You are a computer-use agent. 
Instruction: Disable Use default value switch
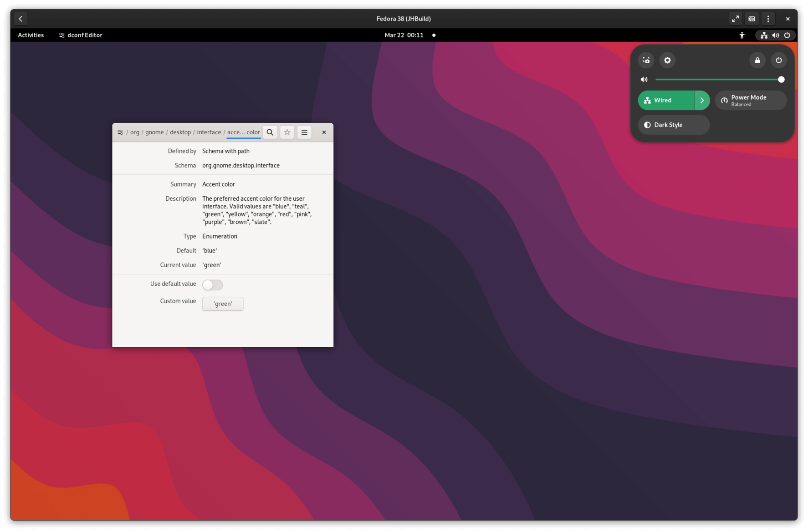pos(212,284)
